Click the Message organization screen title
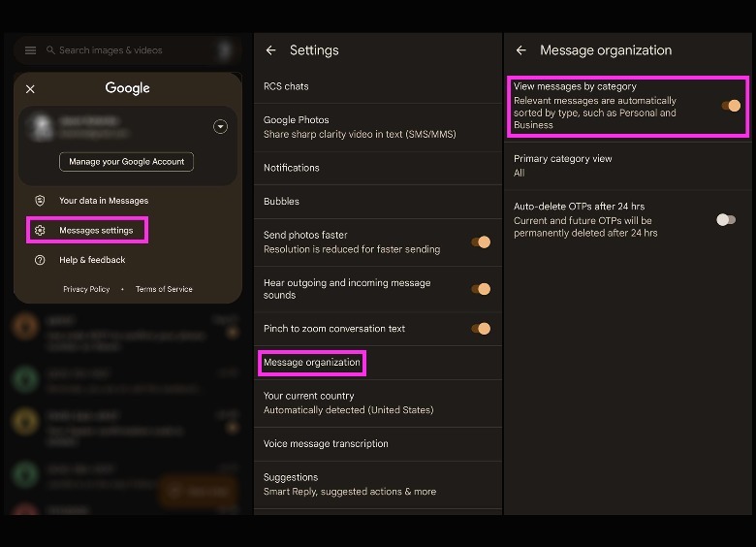 [x=606, y=50]
